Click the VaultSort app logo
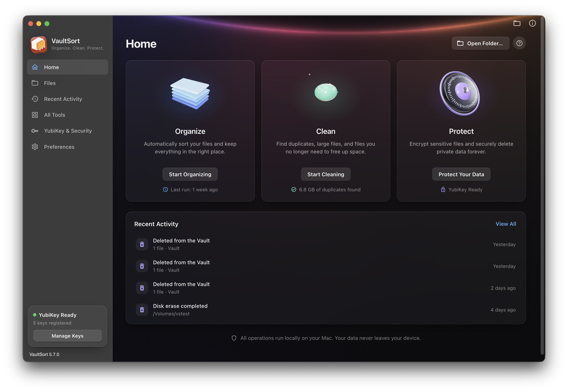The height and width of the screenshot is (392, 568). 39,44
